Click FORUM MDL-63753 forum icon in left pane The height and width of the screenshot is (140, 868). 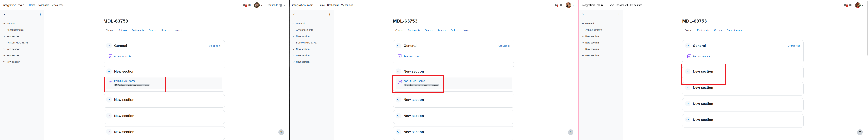point(110,82)
